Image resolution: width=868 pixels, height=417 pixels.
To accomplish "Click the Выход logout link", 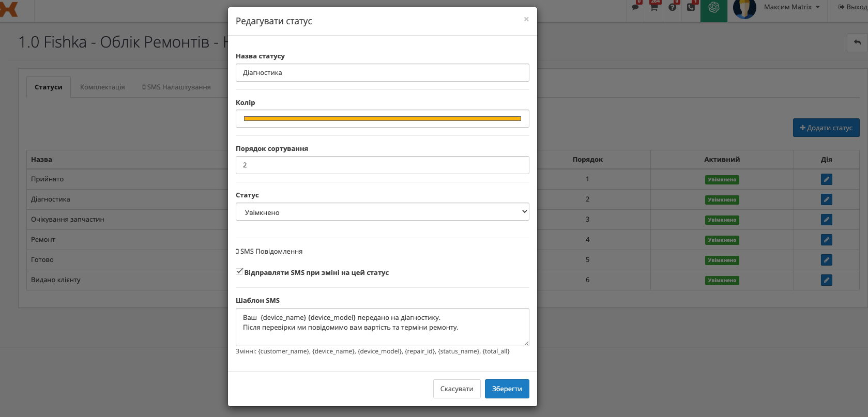I will pyautogui.click(x=852, y=7).
